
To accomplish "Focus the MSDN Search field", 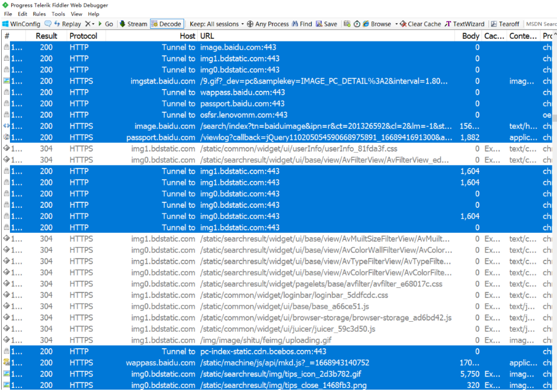I will (541, 24).
